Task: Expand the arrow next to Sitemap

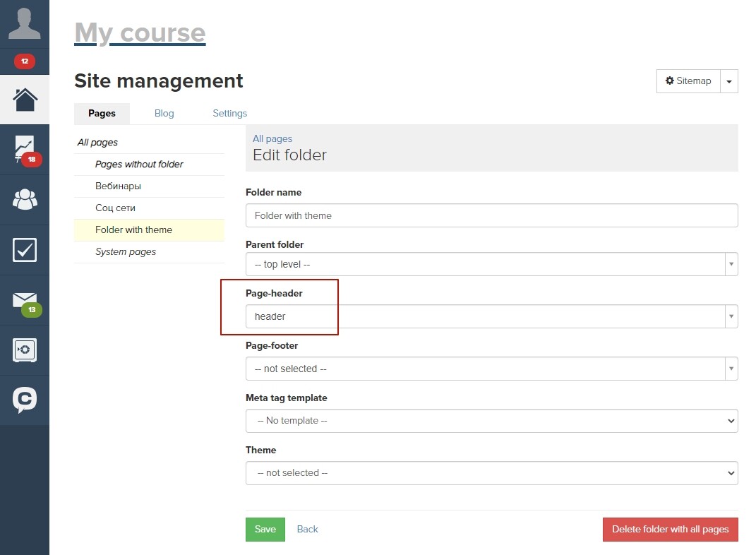Action: click(729, 81)
